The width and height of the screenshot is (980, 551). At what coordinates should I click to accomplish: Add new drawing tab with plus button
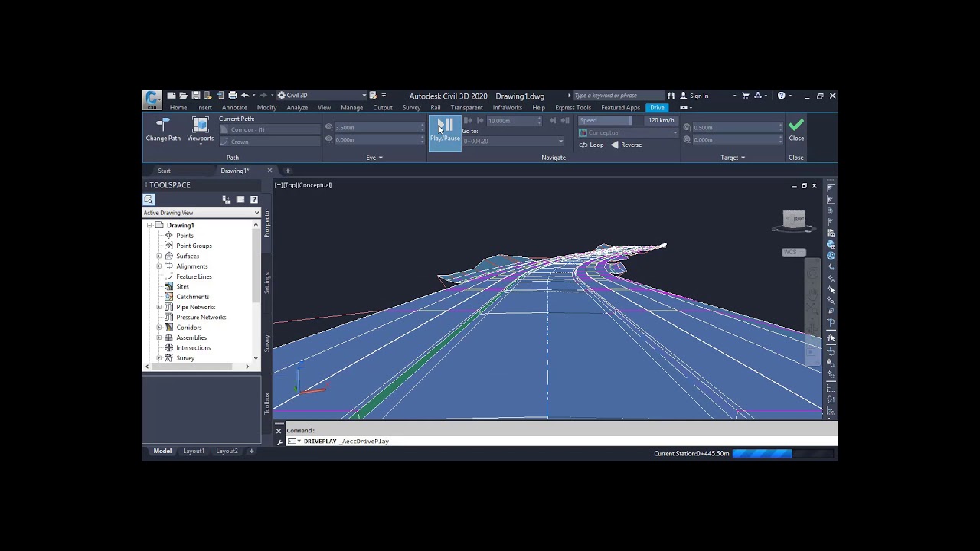pos(288,171)
